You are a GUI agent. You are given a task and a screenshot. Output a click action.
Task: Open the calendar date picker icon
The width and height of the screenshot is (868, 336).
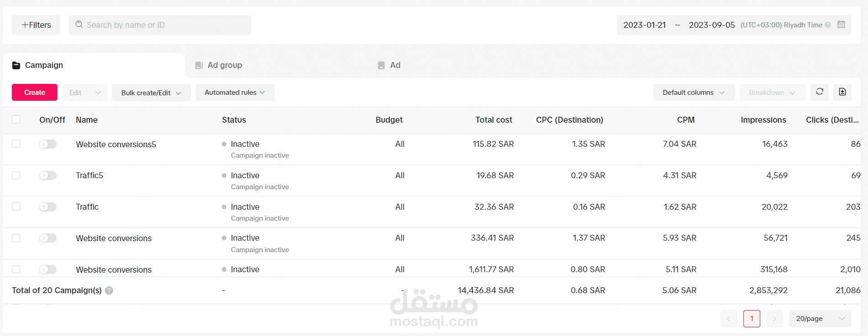click(842, 25)
